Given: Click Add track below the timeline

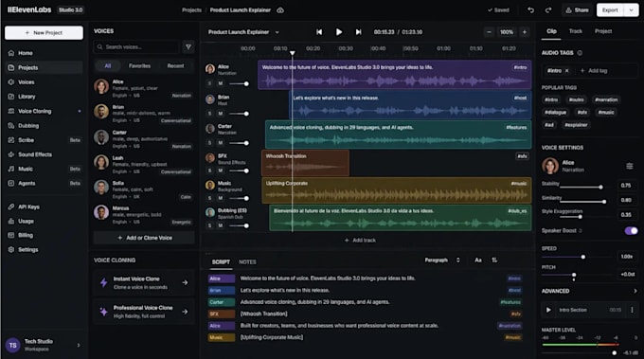Looking at the screenshot, I should click(360, 241).
